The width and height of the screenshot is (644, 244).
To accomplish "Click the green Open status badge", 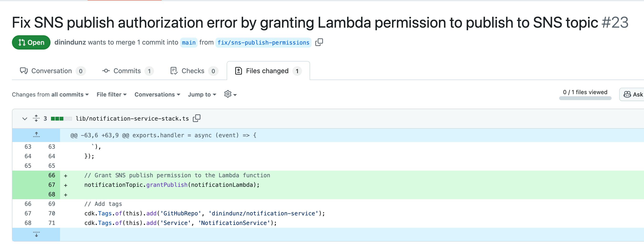I will (x=31, y=42).
